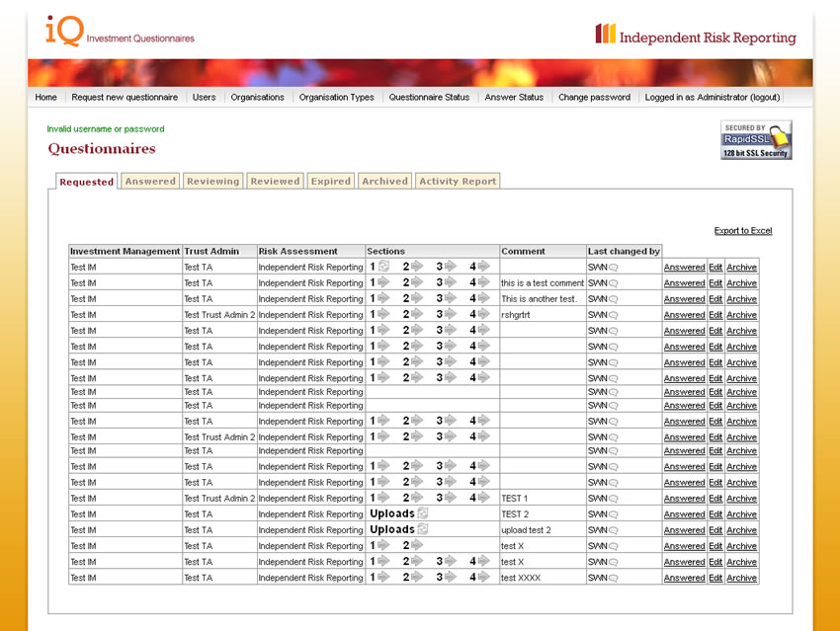
Task: Click Uploads refresh icon in 'upload test 2' row
Action: coord(423,529)
